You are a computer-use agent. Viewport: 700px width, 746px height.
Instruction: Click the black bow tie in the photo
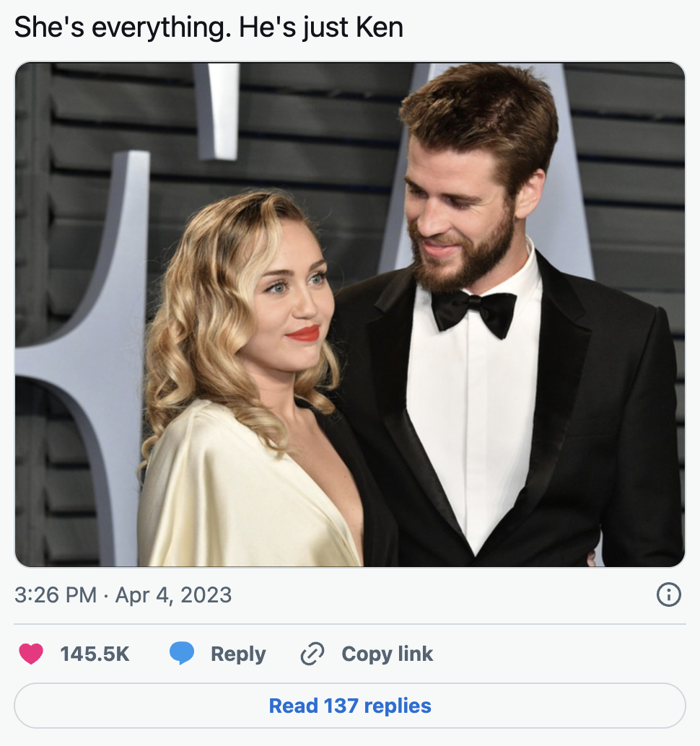(474, 311)
